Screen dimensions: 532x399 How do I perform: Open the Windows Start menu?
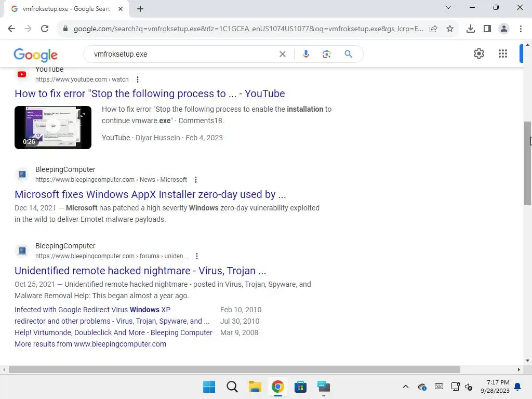click(209, 387)
